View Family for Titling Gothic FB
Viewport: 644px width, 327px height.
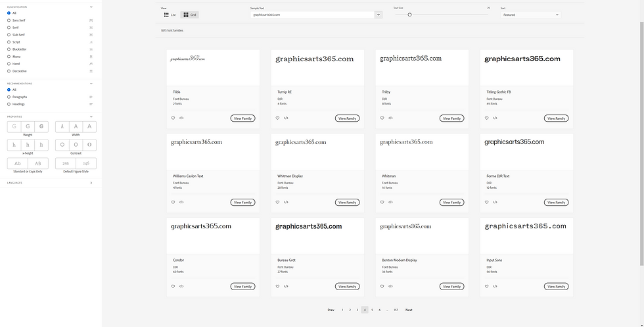coord(556,118)
